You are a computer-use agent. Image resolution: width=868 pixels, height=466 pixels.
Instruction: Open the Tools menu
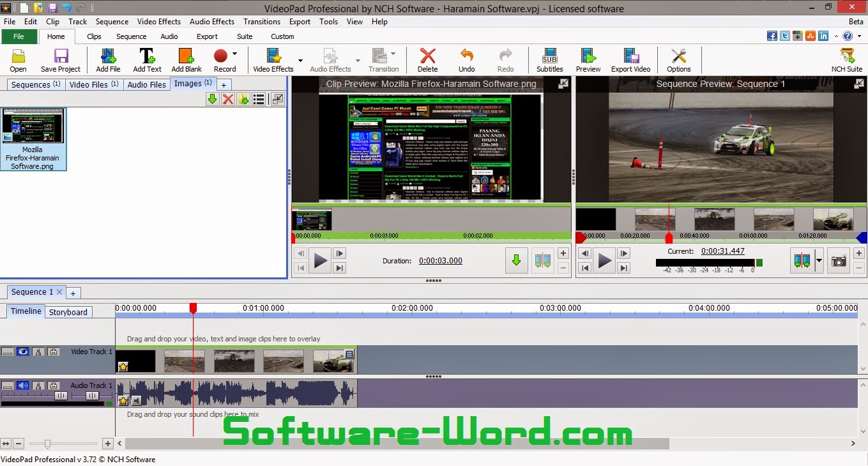coord(329,22)
